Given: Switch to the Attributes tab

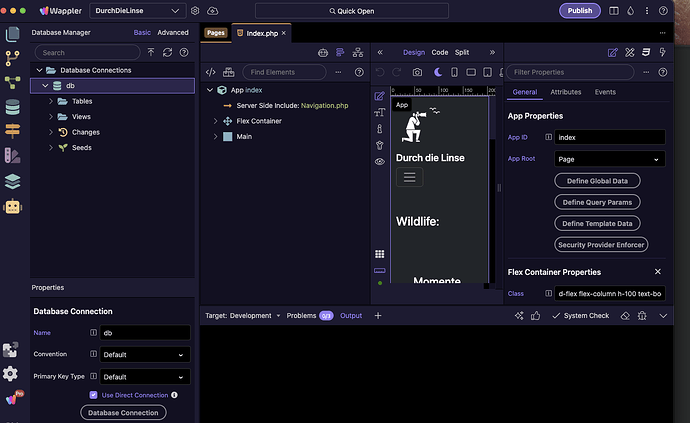Looking at the screenshot, I should (565, 92).
